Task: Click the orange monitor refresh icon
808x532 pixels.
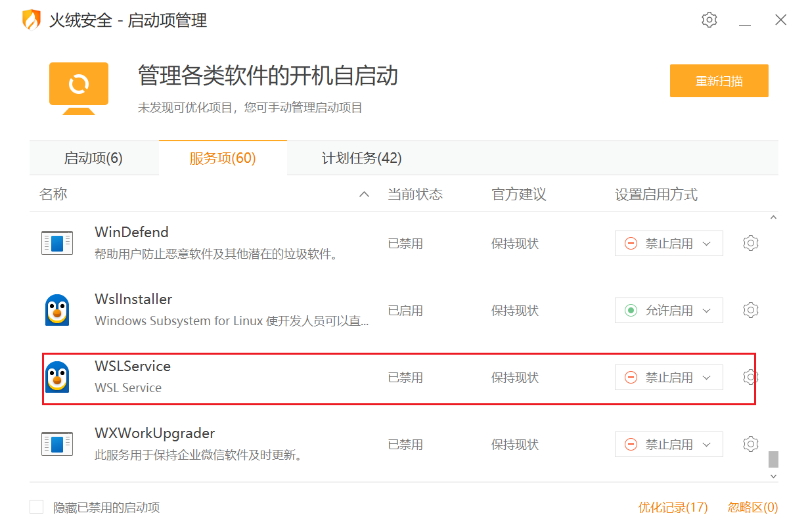Action: tap(79, 88)
